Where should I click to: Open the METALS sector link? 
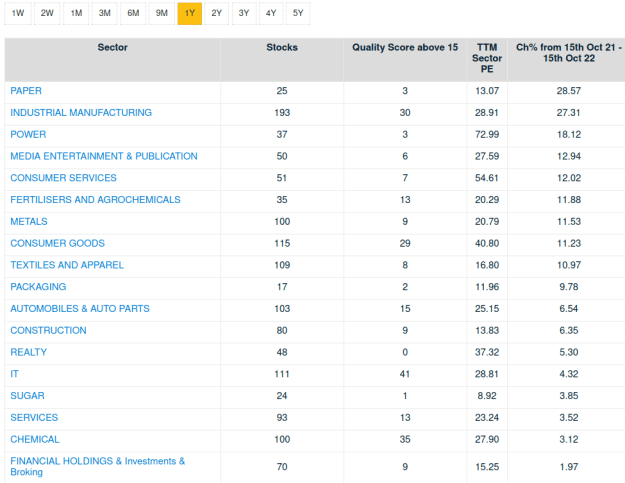tap(29, 222)
